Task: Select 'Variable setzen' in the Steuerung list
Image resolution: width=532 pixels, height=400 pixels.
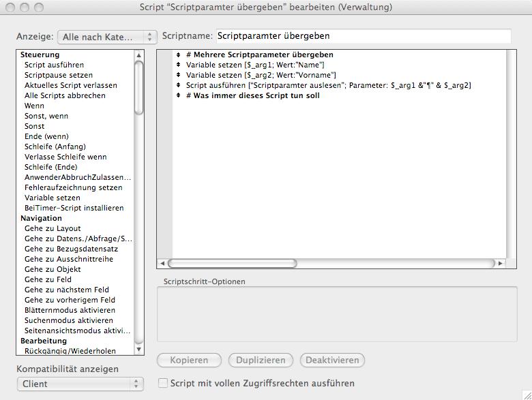Action: tap(52, 198)
